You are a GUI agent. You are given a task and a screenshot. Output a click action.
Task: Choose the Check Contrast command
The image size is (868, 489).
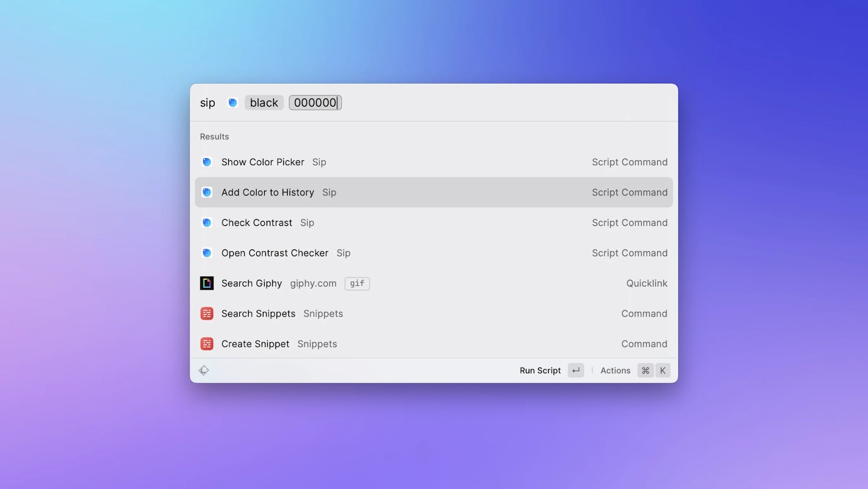pos(434,223)
